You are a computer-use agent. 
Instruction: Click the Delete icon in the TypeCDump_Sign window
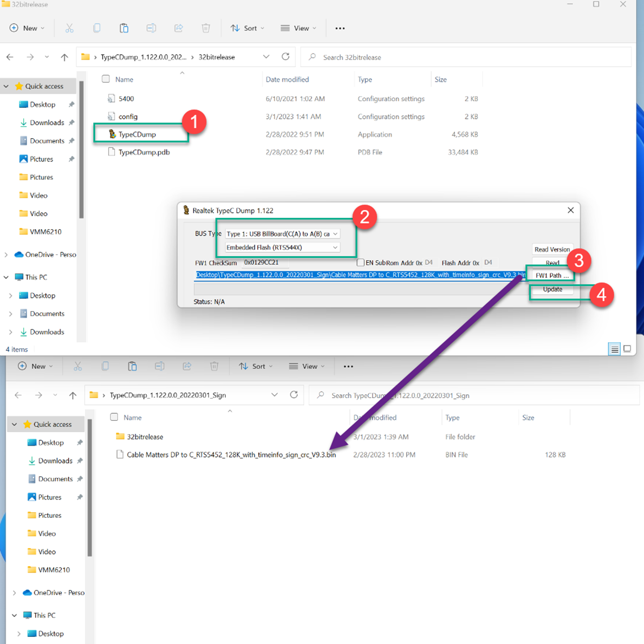(x=214, y=366)
